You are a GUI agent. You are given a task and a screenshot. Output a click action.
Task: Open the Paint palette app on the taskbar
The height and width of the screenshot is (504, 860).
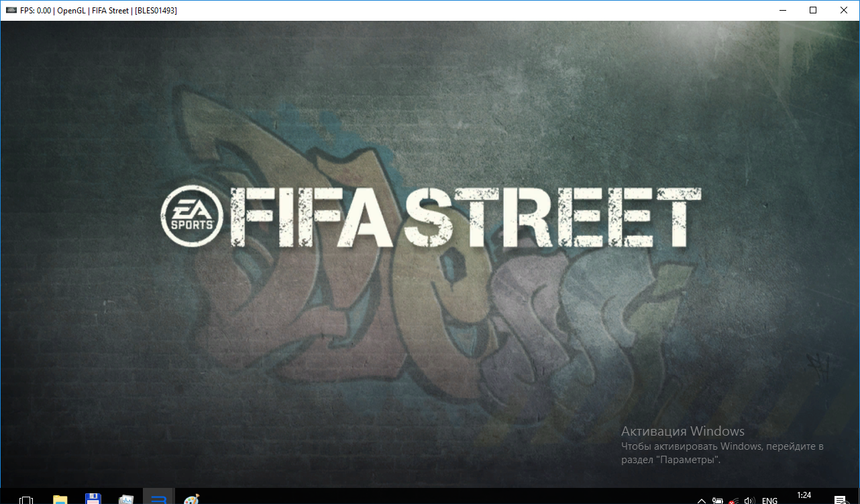point(192,499)
